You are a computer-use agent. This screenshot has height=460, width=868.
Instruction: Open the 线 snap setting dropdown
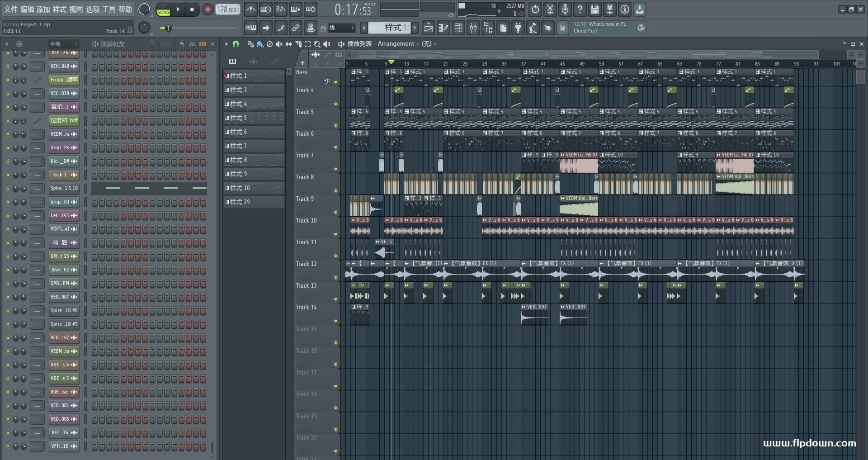click(341, 28)
